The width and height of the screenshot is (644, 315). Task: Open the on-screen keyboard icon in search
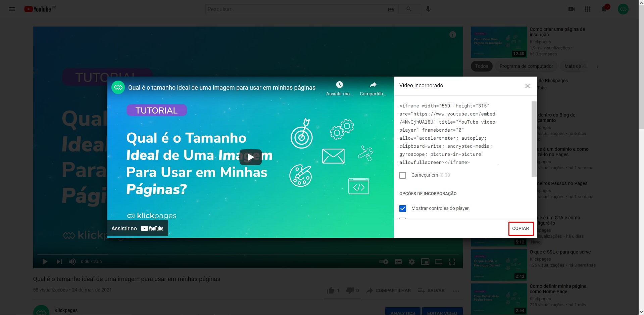(x=391, y=9)
